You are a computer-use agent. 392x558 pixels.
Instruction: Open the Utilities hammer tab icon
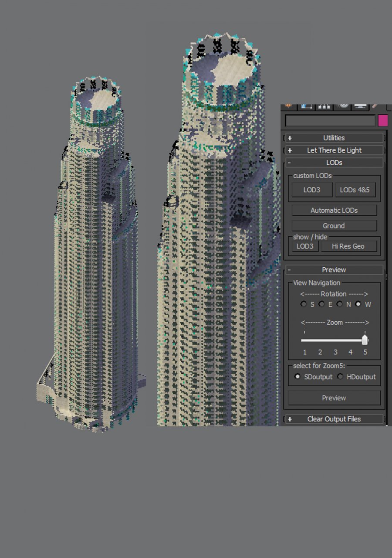pos(375,106)
